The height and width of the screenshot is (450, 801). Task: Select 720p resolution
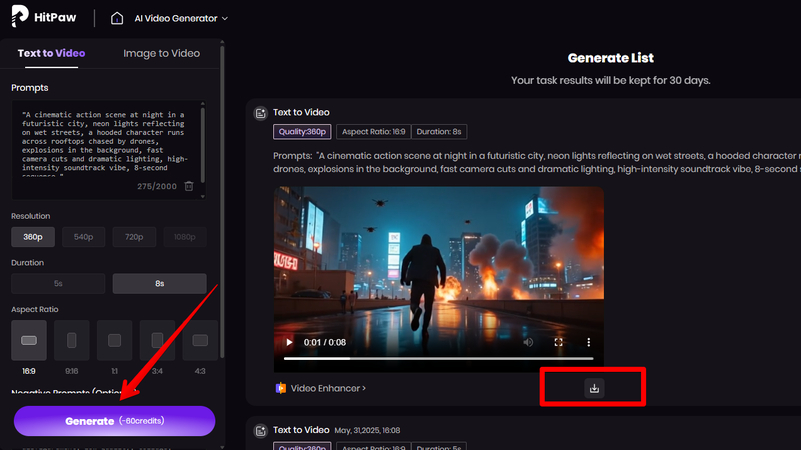click(x=134, y=237)
